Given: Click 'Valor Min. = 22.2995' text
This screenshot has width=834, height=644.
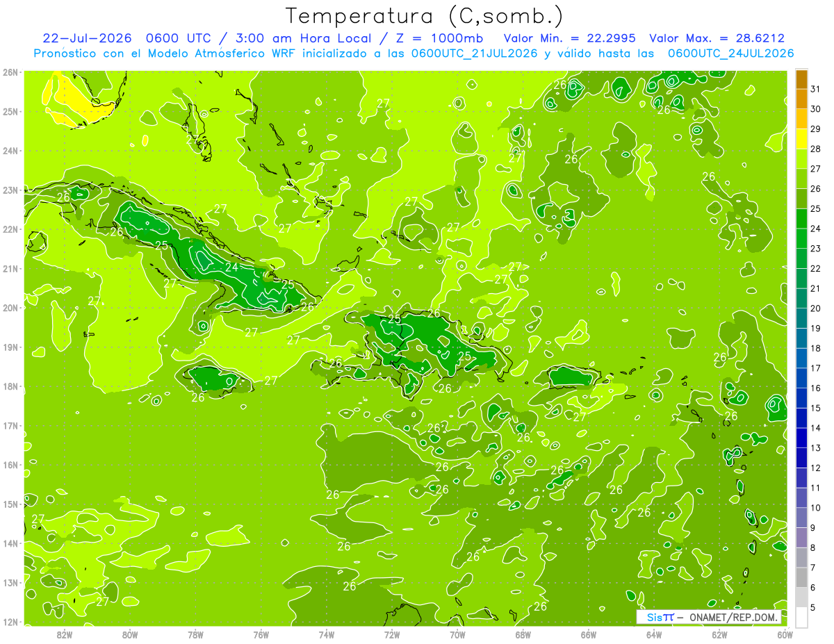Looking at the screenshot, I should coord(571,38).
